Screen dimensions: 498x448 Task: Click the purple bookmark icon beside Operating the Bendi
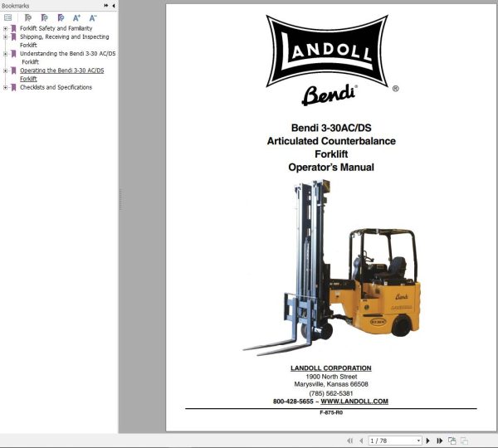13,71
